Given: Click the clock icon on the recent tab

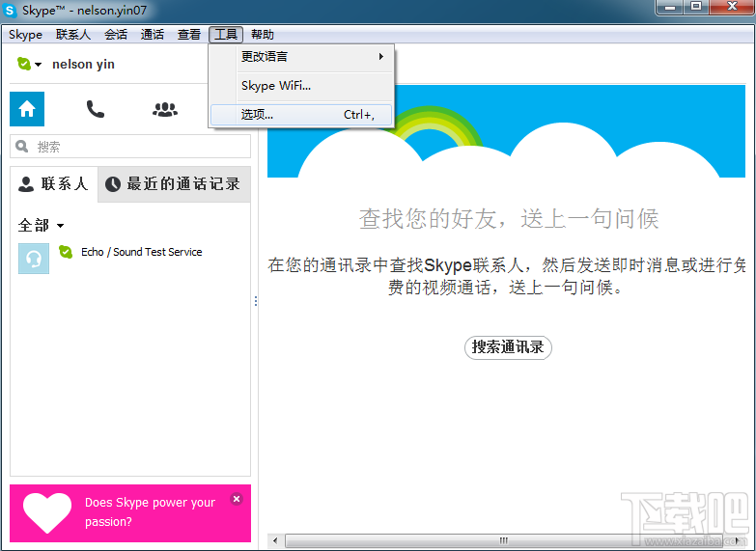Looking at the screenshot, I should coord(113,184).
